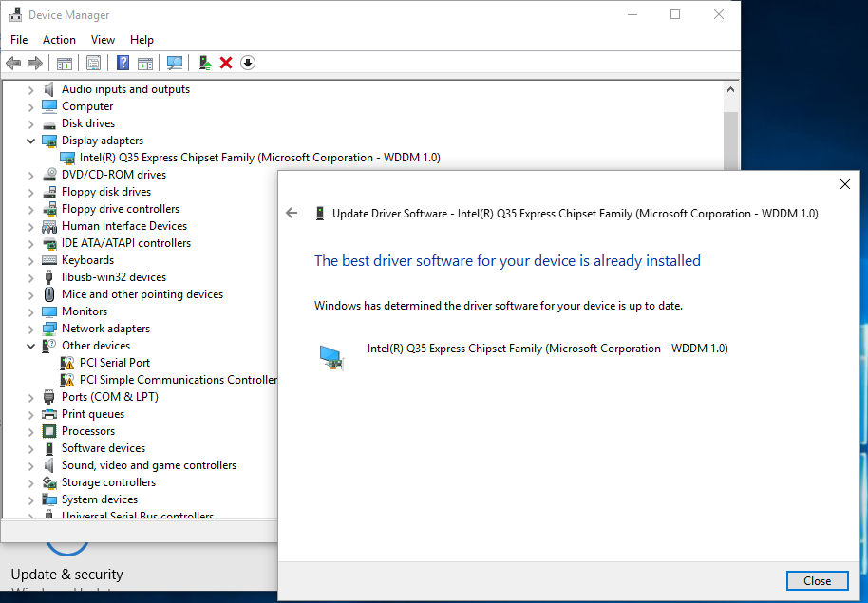868x603 pixels.
Task: Click the Scan for hardware changes icon
Action: coord(175,63)
